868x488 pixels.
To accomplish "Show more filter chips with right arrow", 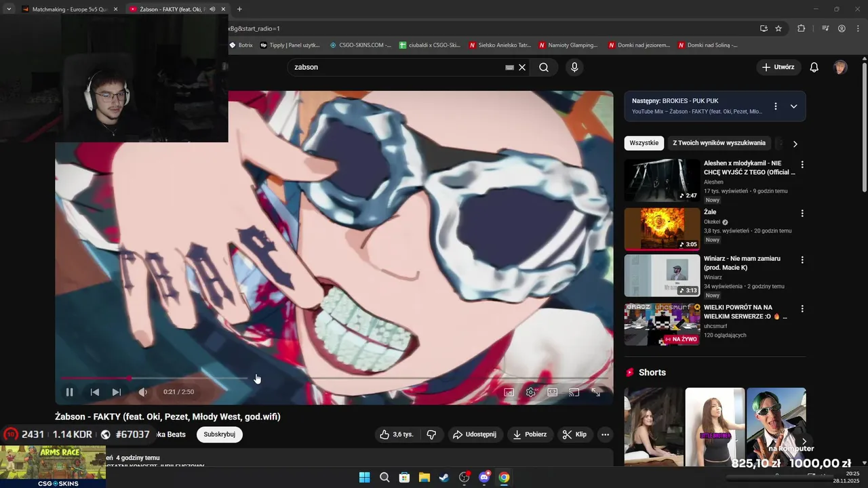I will click(795, 144).
